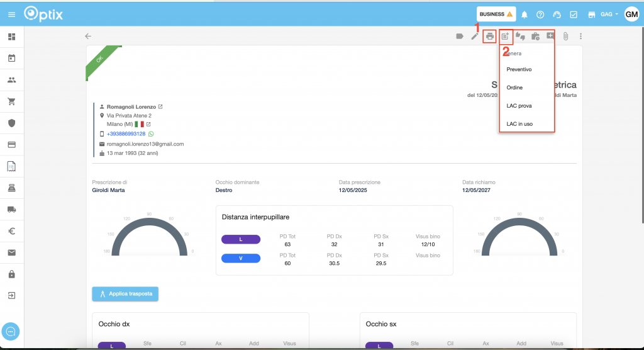The image size is (644, 350).
Task: Click the checkbox tasks icon in header
Action: pos(574,14)
